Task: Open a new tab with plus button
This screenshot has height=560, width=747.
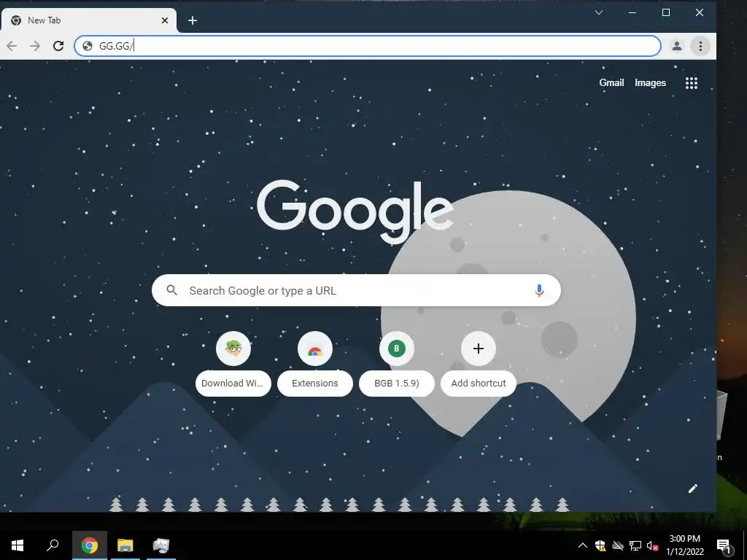Action: click(193, 20)
